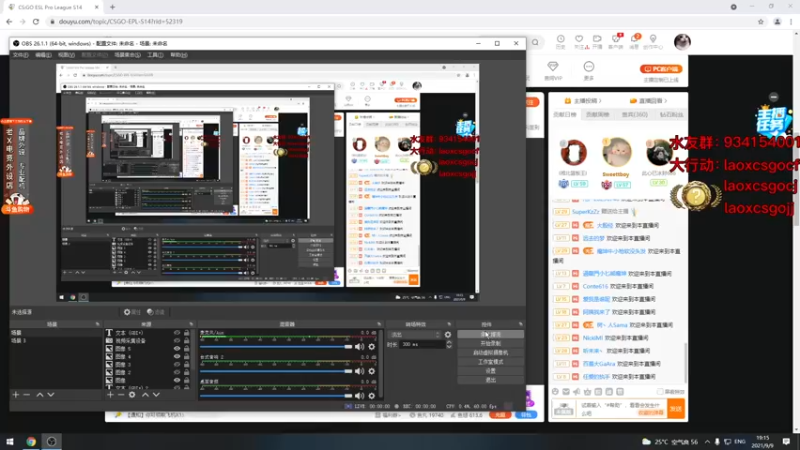Undock the Scenes panel via its header icon
Viewport: 800px width, 450px height.
97,324
